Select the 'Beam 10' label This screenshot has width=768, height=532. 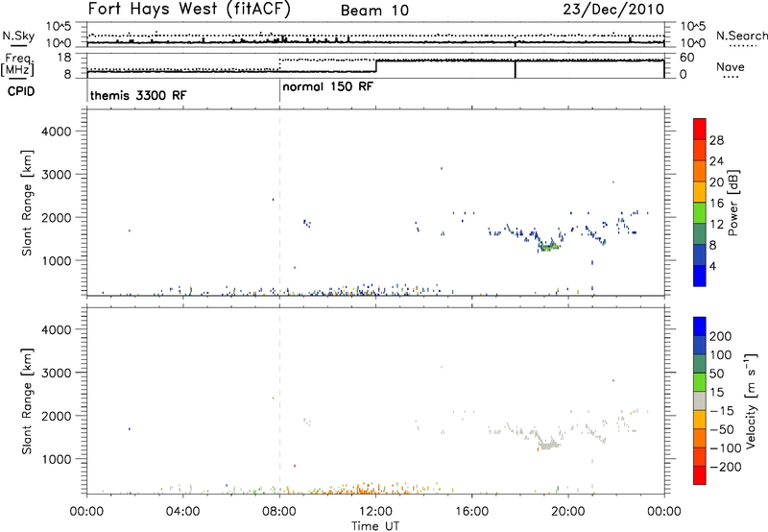point(374,11)
